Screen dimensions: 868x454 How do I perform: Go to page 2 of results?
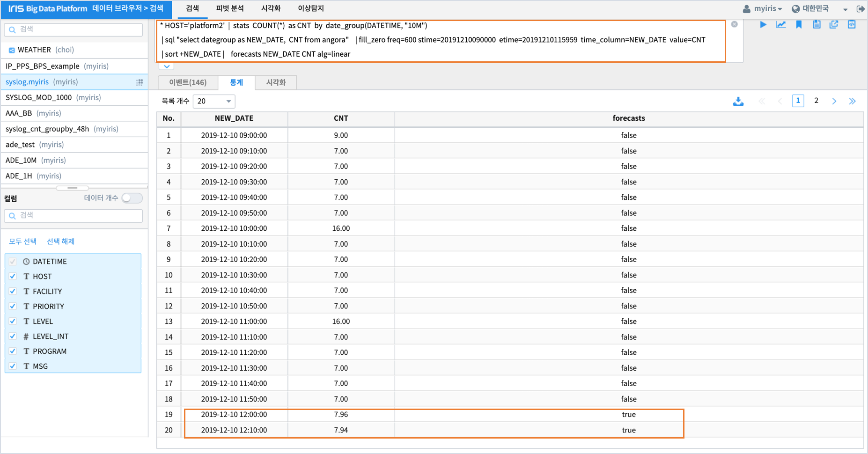[x=816, y=101]
